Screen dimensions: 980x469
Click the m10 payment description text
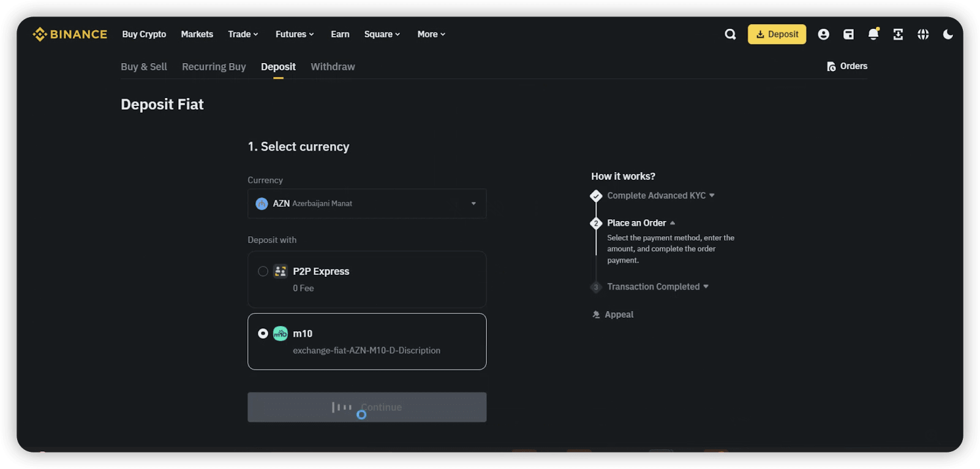coord(366,351)
